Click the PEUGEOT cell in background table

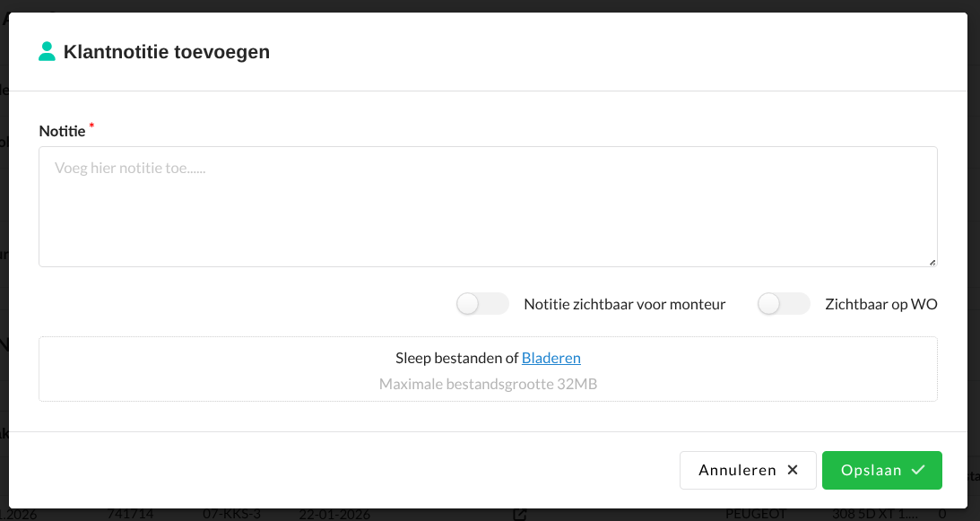755,515
